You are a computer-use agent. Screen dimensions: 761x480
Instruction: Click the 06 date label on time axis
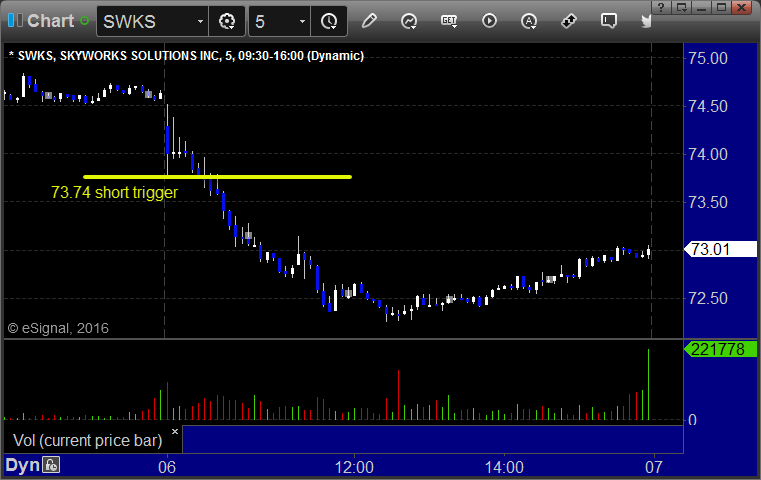coord(167,467)
